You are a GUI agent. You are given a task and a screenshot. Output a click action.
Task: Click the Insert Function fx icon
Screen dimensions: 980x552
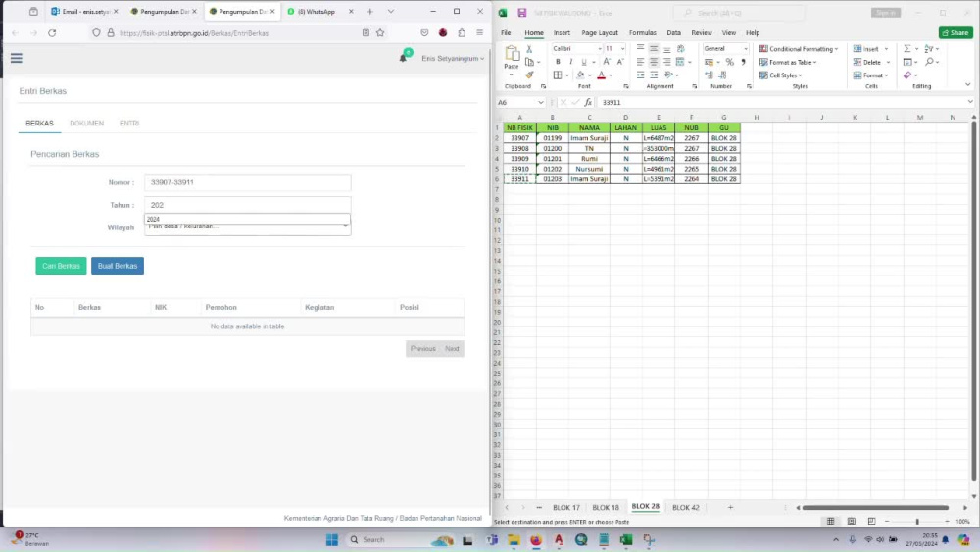(588, 103)
